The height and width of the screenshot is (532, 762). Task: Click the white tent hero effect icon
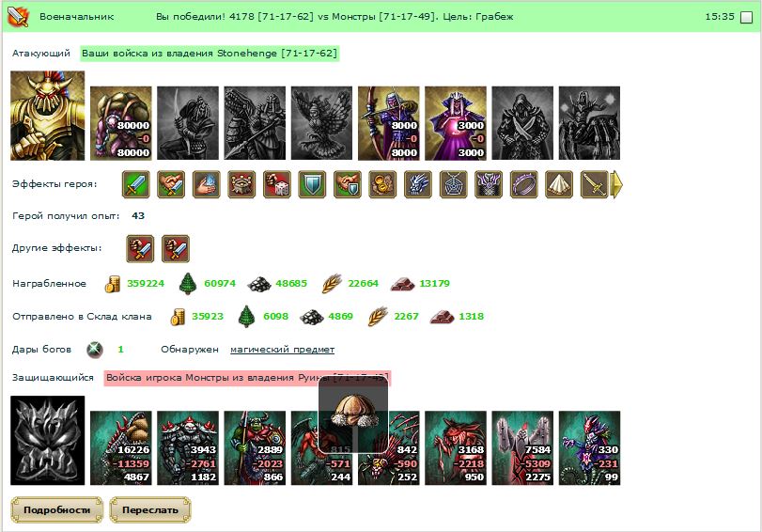(x=559, y=184)
